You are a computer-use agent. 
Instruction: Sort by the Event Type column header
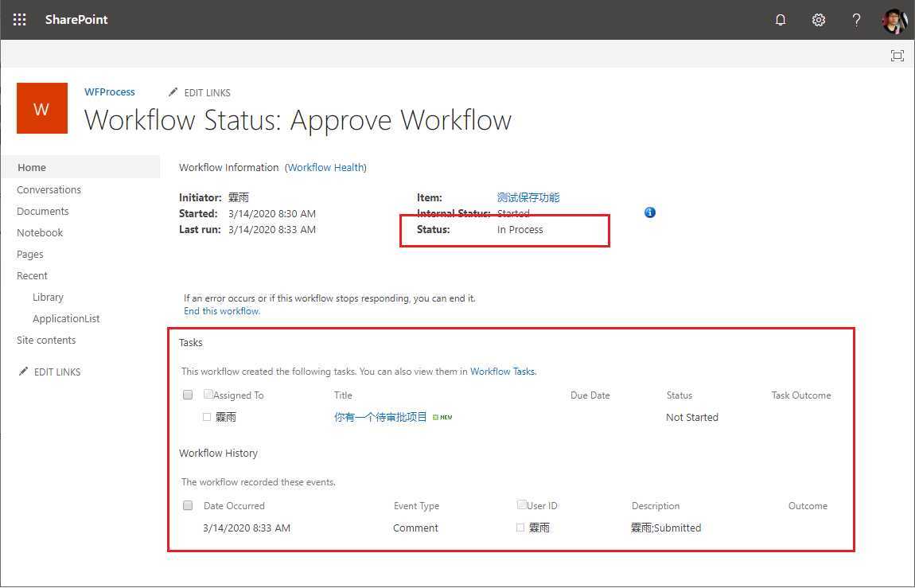(416, 506)
